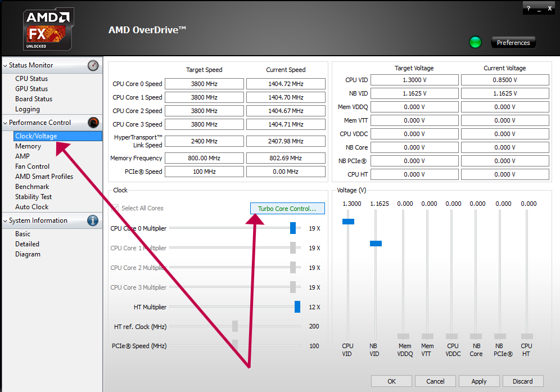
Task: Click the HT Multiplier slider handle
Action: pyautogui.click(x=297, y=307)
